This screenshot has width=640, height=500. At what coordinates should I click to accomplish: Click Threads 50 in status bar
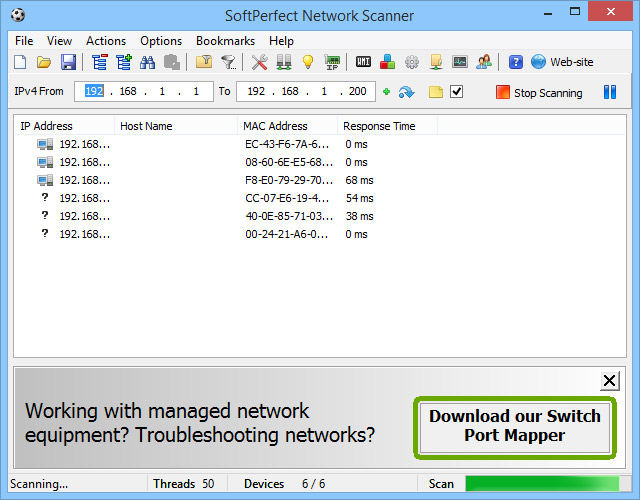(184, 484)
